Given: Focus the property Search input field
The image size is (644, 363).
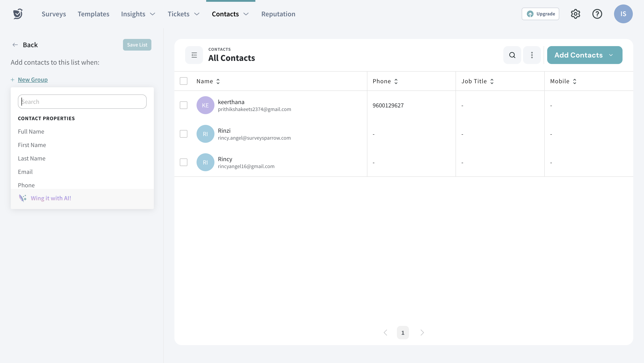Looking at the screenshot, I should tap(82, 102).
